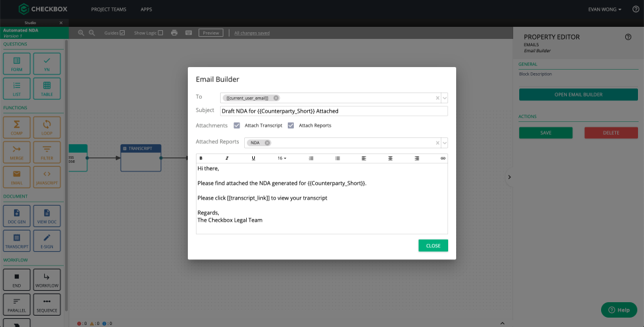644x327 pixels.
Task: Uncheck the Attach Transcript checkbox
Action: click(x=237, y=125)
